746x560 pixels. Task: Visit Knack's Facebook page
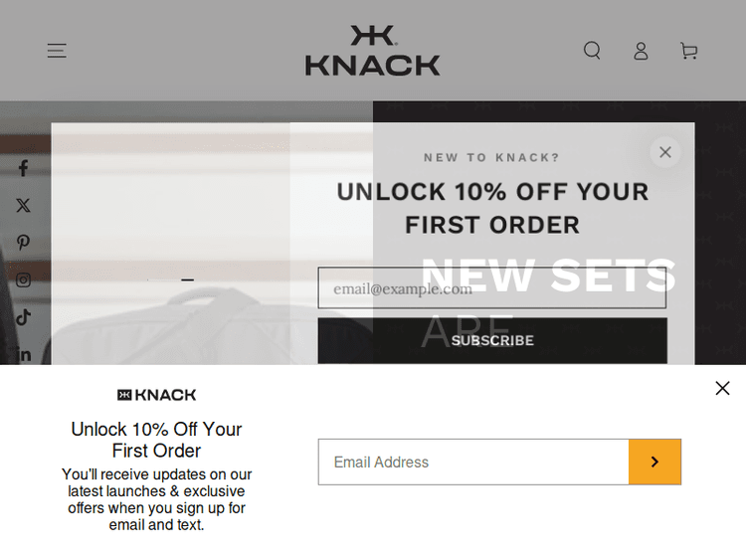[23, 168]
